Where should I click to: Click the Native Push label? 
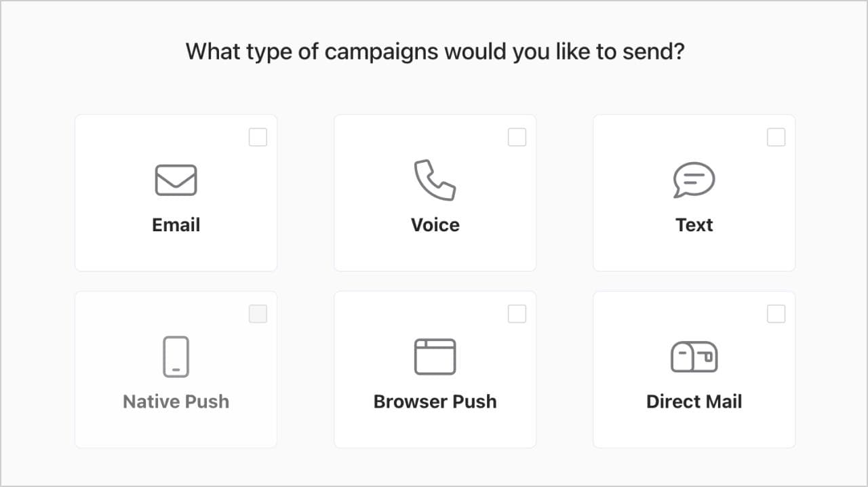[176, 402]
